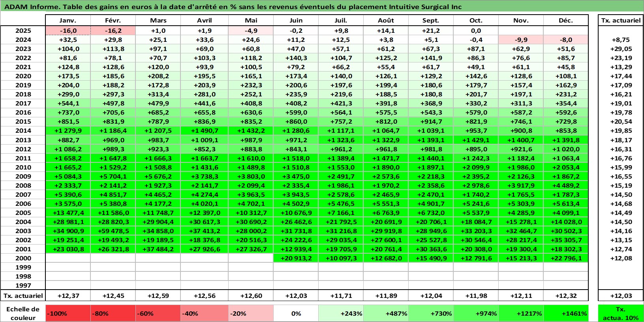This screenshot has width=644, height=322.
Task: Click the green 'Tx. actua. 10%' legend cell
Action: click(621, 313)
